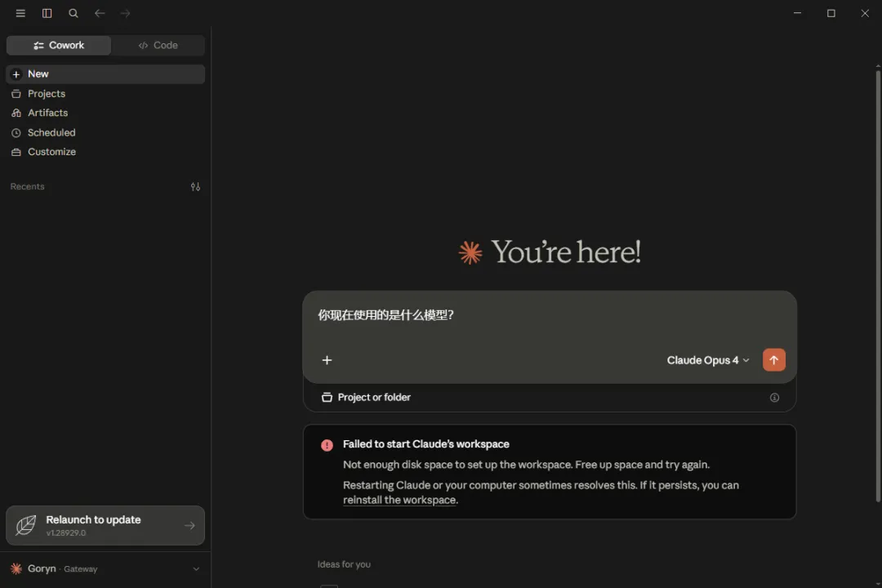Toggle the sidebar panel icon
Screen dimensions: 882x588
(x=47, y=13)
